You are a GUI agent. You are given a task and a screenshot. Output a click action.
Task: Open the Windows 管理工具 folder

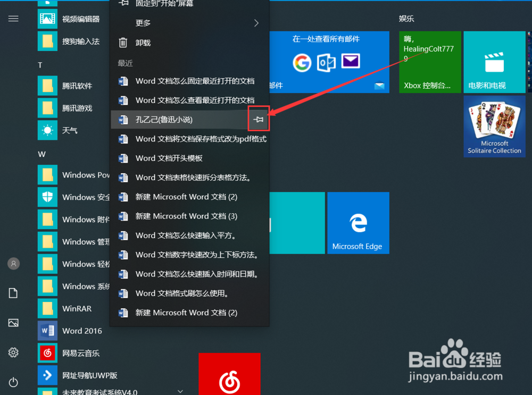tap(73, 242)
